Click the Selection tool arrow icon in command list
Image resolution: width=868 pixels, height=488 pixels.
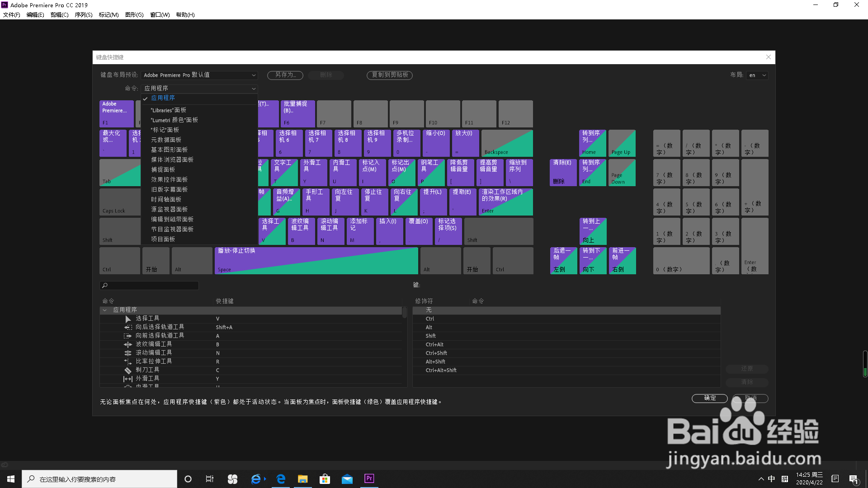tap(128, 319)
